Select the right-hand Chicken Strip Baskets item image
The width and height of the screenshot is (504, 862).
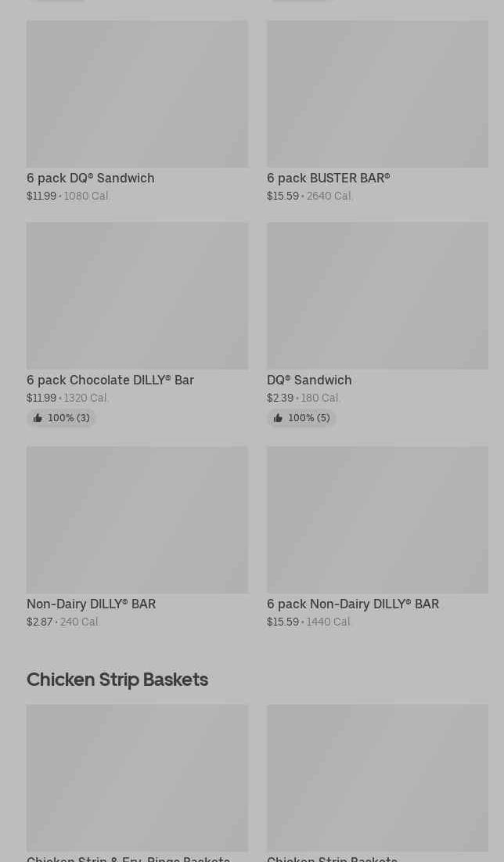[377, 777]
